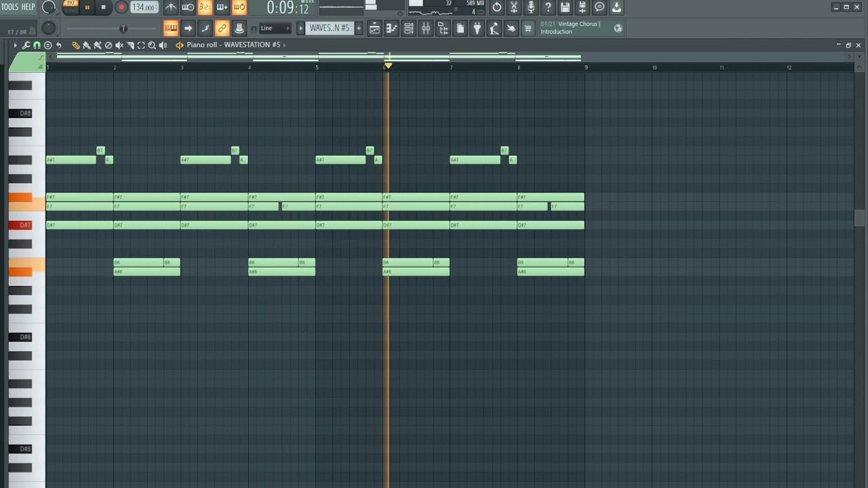Open the Piano roll view icon
The height and width of the screenshot is (488, 868).
tap(391, 28)
